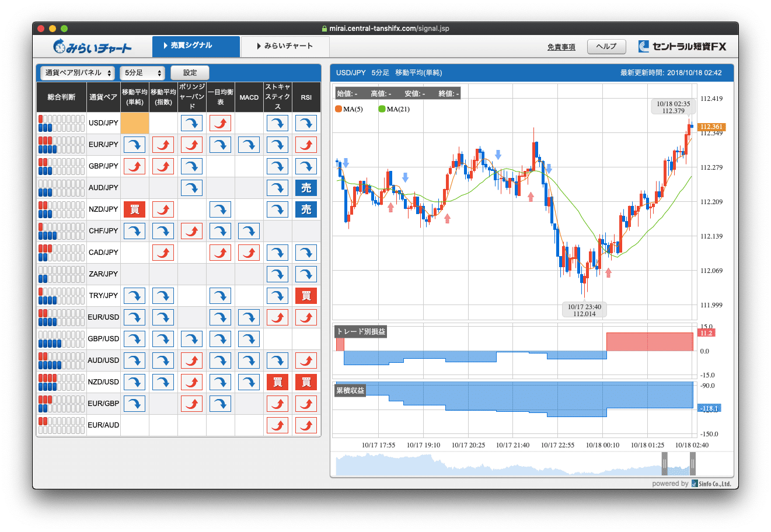
Task: Click the 10/18 02:35 high price marker
Action: [x=673, y=107]
